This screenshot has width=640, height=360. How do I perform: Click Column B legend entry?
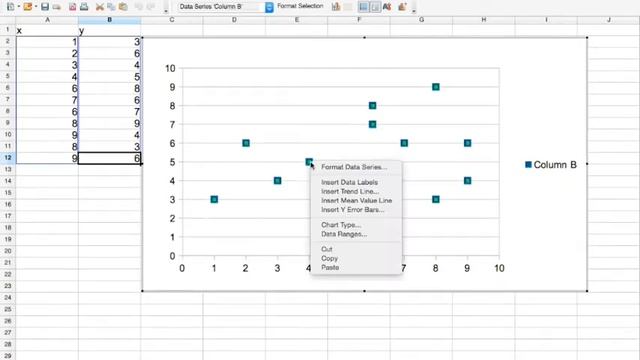click(551, 165)
